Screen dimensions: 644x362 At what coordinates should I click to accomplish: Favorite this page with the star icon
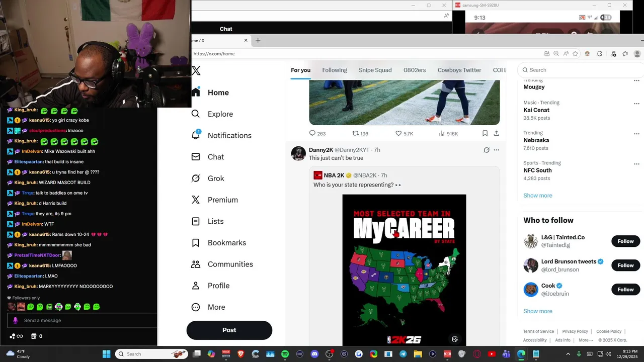[x=575, y=54]
